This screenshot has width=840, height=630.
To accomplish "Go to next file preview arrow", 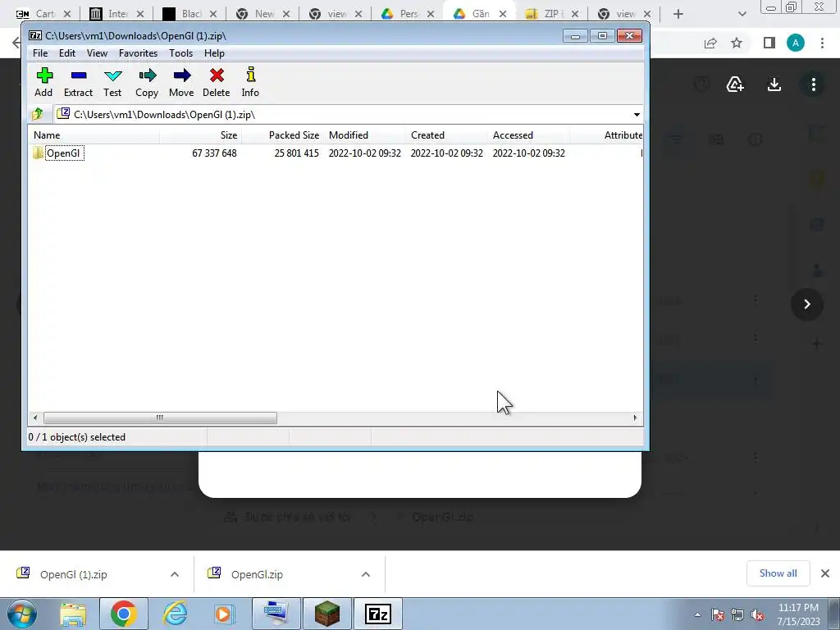I will tap(807, 304).
